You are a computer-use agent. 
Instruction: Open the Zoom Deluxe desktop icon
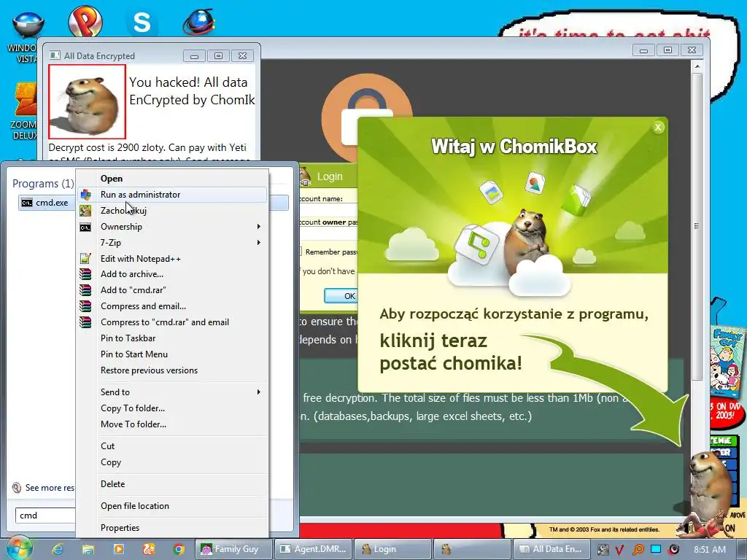27,99
